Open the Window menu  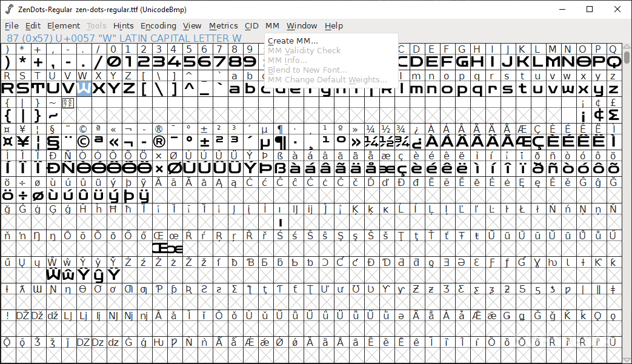pos(302,26)
